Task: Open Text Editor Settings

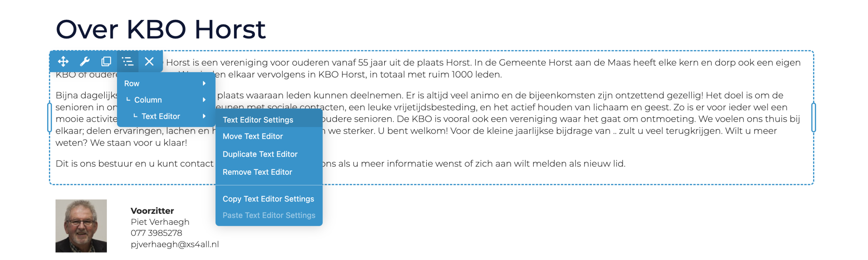Action: pyautogui.click(x=269, y=120)
